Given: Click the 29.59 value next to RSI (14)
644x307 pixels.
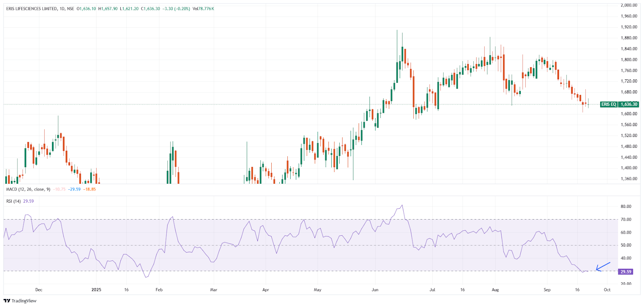Looking at the screenshot, I should [x=29, y=201].
